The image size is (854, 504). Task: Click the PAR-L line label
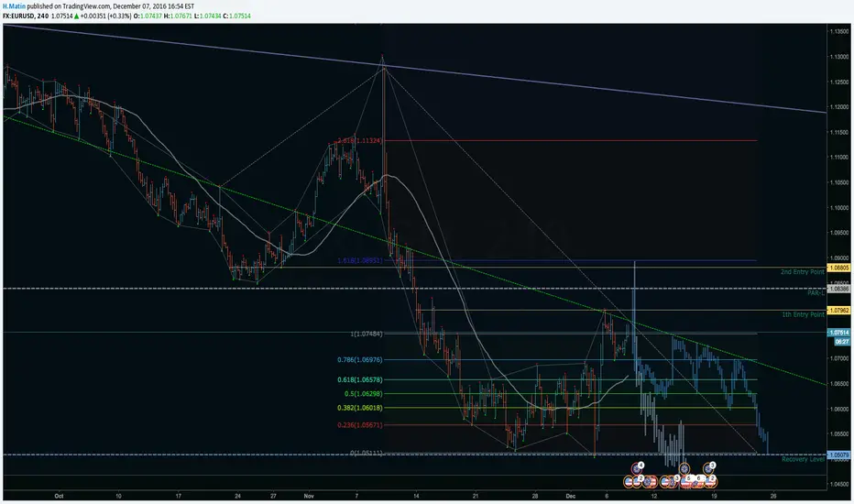816,292
